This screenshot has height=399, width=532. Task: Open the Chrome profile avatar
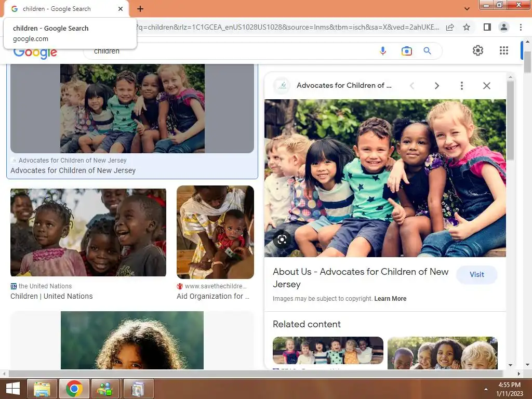coord(504,27)
